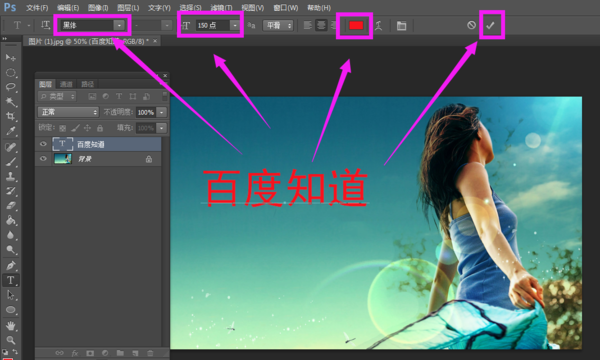Toggle smart object layer filter

[146, 96]
